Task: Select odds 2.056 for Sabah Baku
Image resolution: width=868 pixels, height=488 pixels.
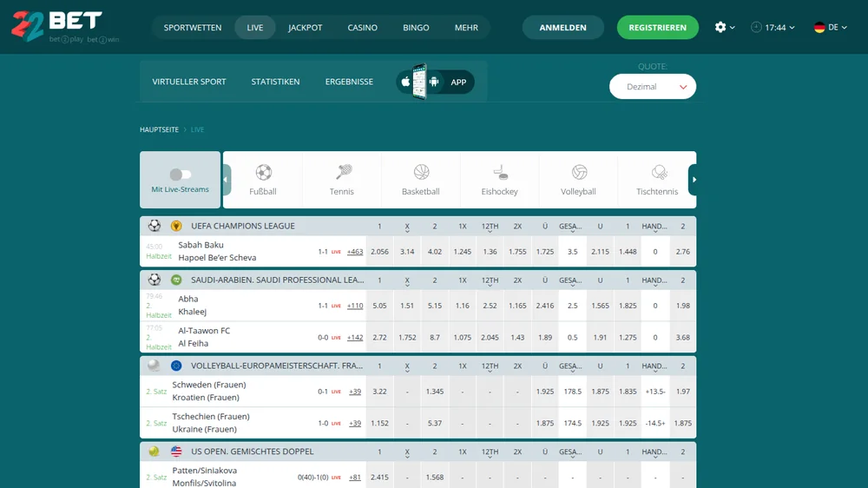Action: (x=379, y=252)
